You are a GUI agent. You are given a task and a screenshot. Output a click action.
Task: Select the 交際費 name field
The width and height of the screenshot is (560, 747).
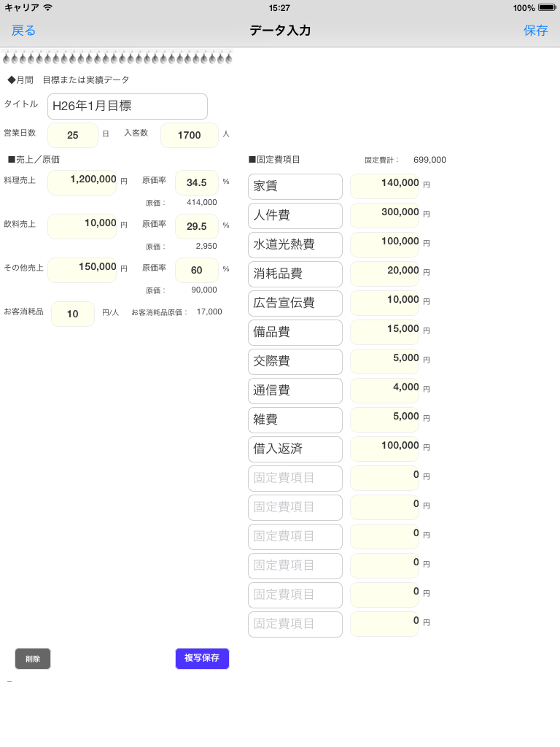pos(295,362)
